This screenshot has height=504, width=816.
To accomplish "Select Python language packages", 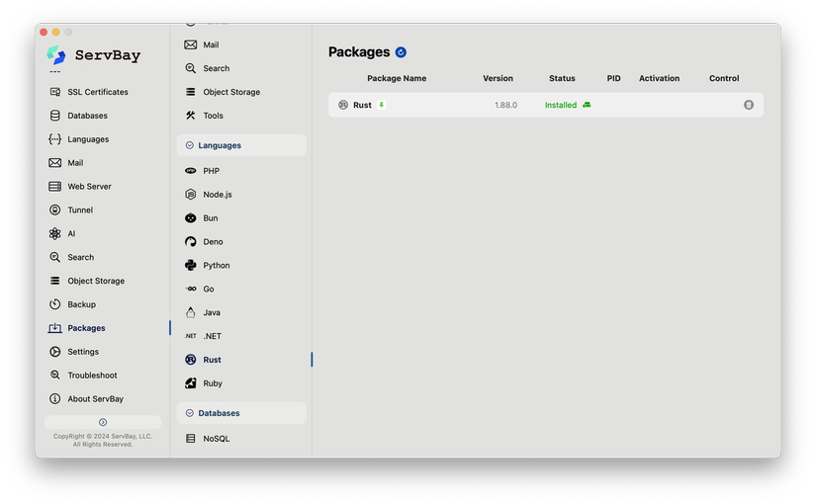I will pos(207,265).
